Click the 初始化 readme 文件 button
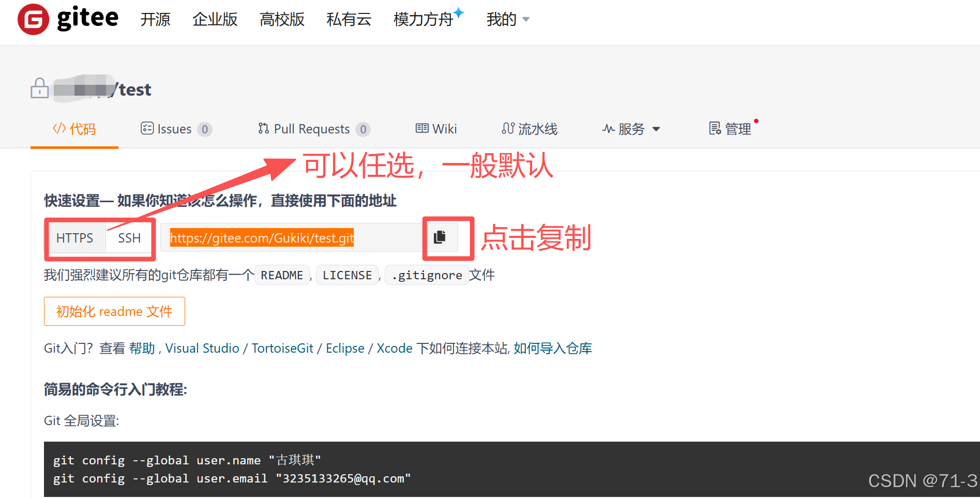 tap(114, 311)
